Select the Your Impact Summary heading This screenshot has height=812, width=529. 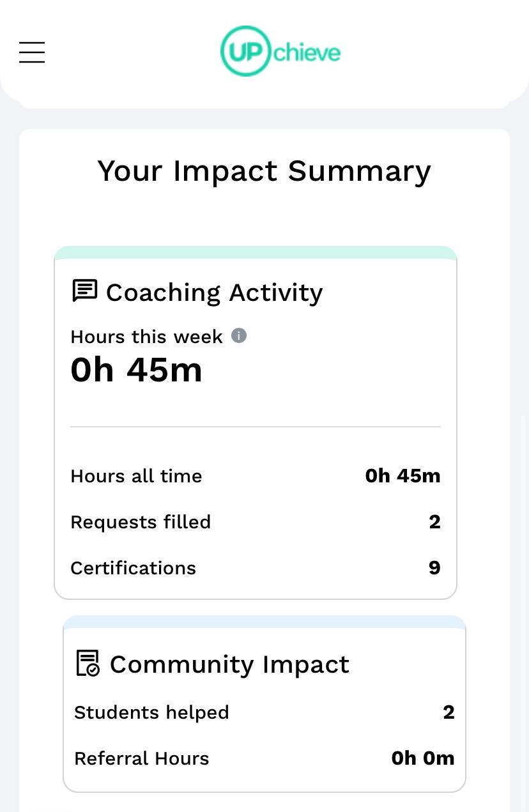(x=264, y=171)
